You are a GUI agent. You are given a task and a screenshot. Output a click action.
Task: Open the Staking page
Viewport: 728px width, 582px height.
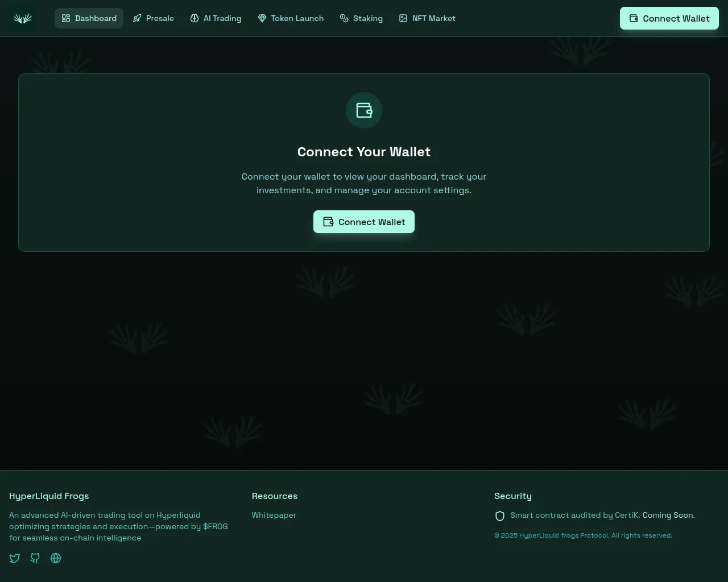coord(361,18)
